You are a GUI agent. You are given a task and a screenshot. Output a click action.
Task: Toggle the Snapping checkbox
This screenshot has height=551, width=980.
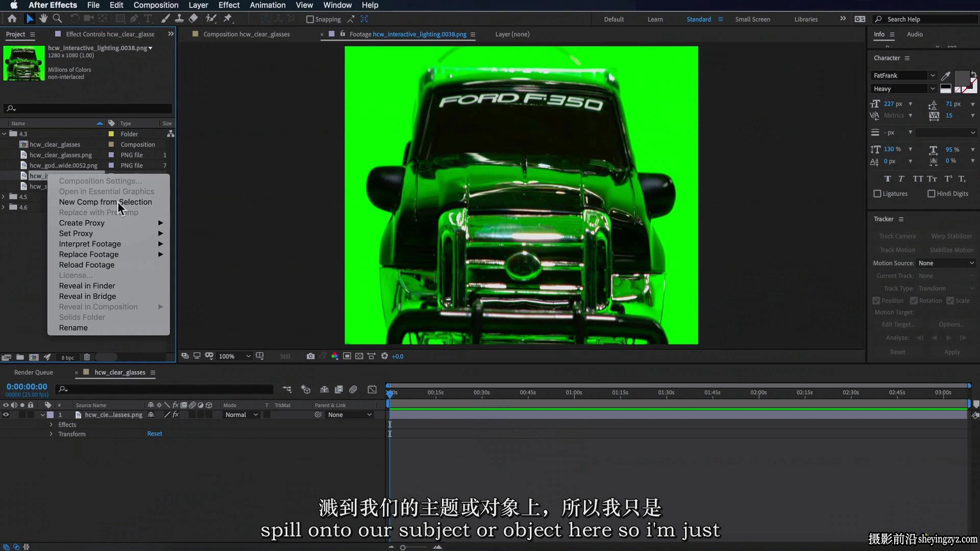pos(310,19)
